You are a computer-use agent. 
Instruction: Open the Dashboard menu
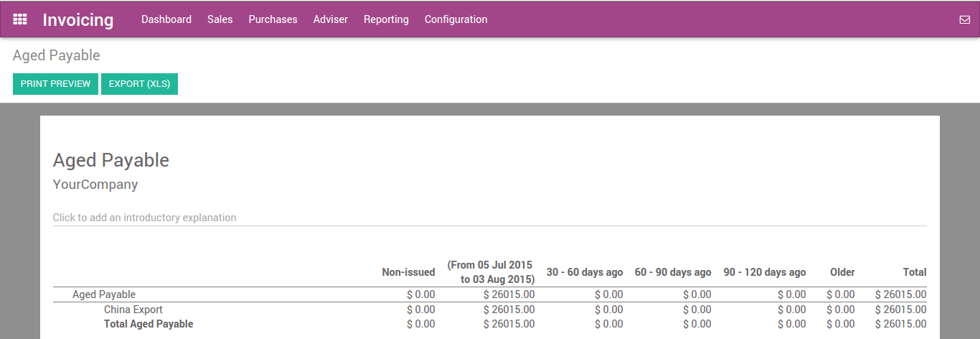click(x=166, y=19)
